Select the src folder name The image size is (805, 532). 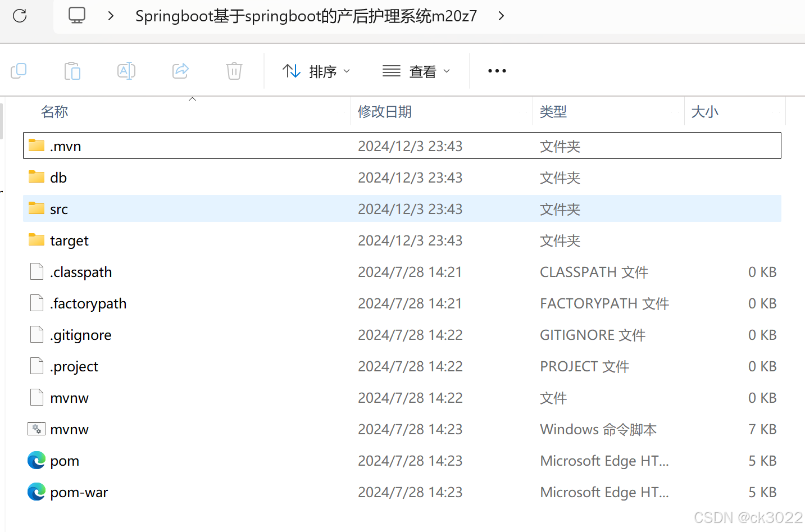click(59, 210)
